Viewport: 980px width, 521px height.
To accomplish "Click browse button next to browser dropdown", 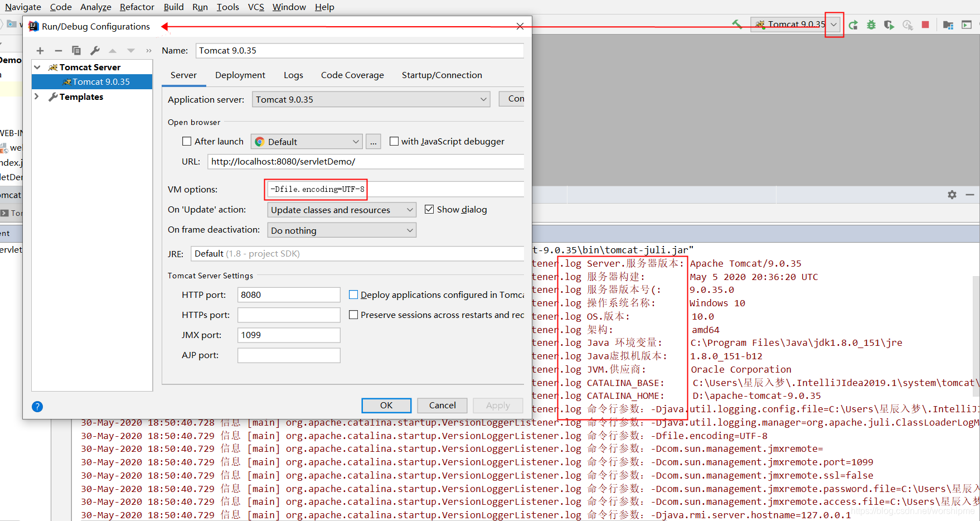I will (373, 142).
